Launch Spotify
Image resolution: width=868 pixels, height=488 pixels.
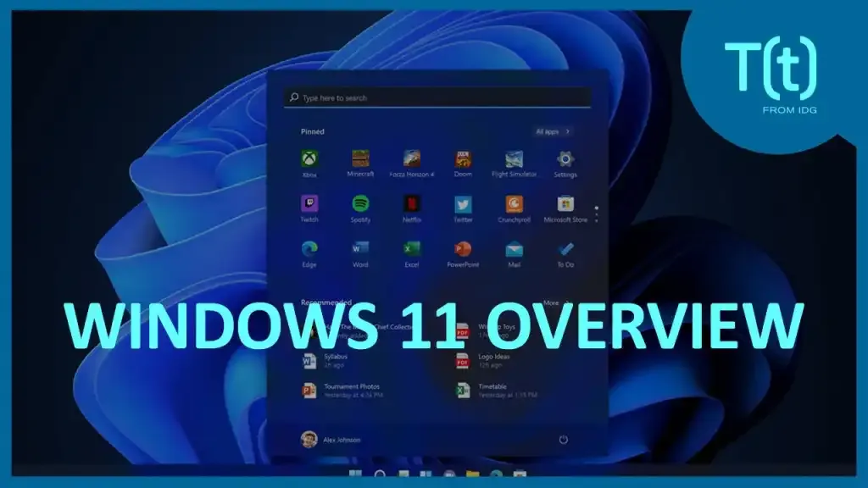pyautogui.click(x=360, y=208)
